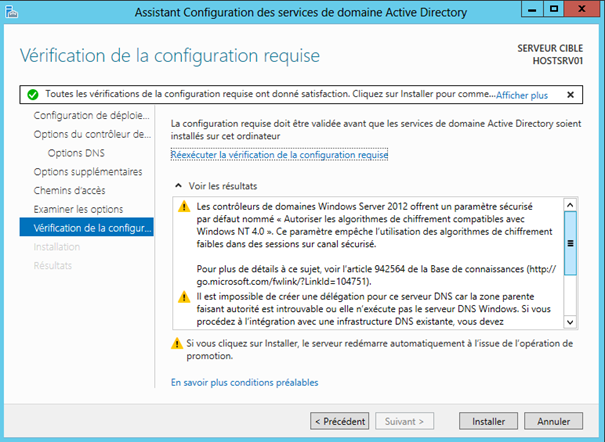
Task: Click the results scrollbar down arrow
Action: [570, 322]
